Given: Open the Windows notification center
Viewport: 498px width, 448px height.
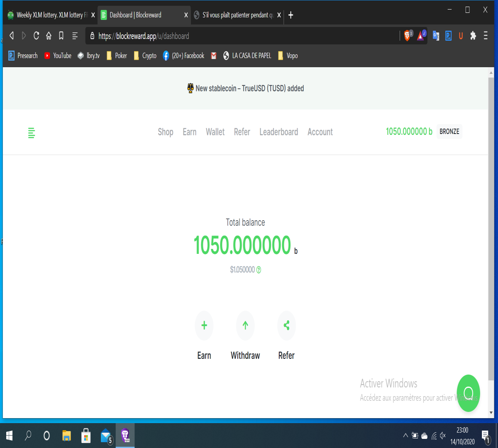Looking at the screenshot, I should tap(485, 436).
